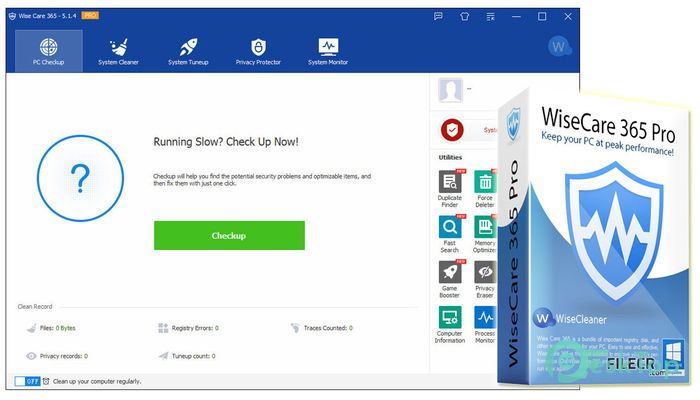This screenshot has width=700, height=400.
Task: Click the orange PRO badge
Action: click(x=90, y=16)
